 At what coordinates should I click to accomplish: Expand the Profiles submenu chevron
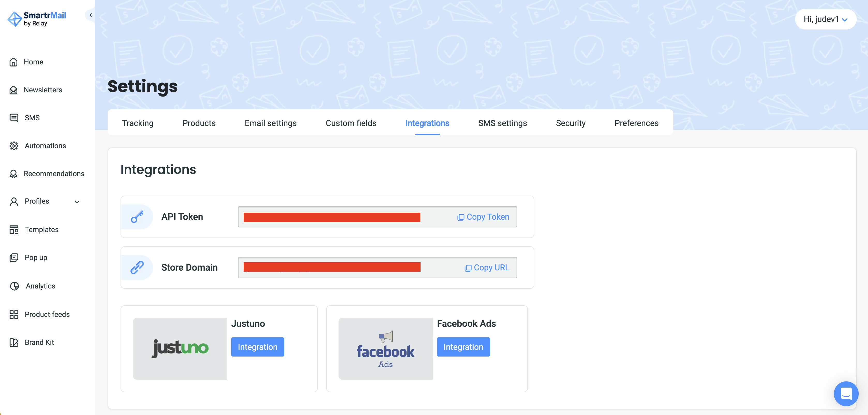(77, 202)
